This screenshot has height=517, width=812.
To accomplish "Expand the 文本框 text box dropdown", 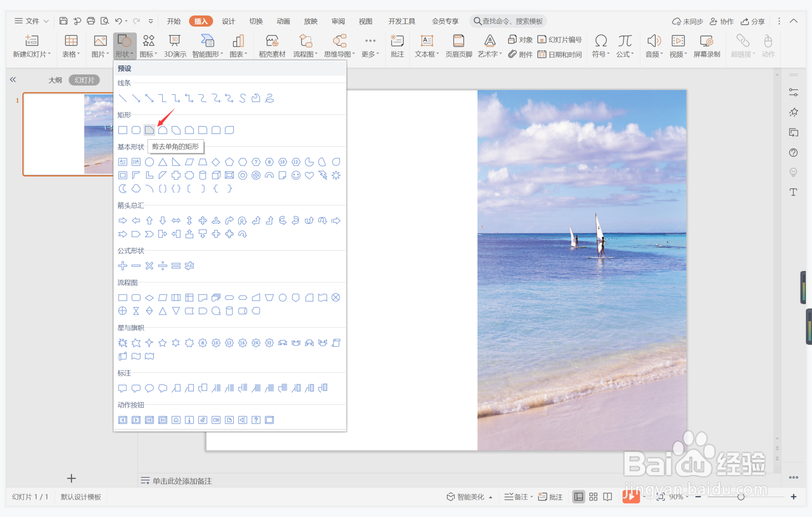I will [427, 46].
